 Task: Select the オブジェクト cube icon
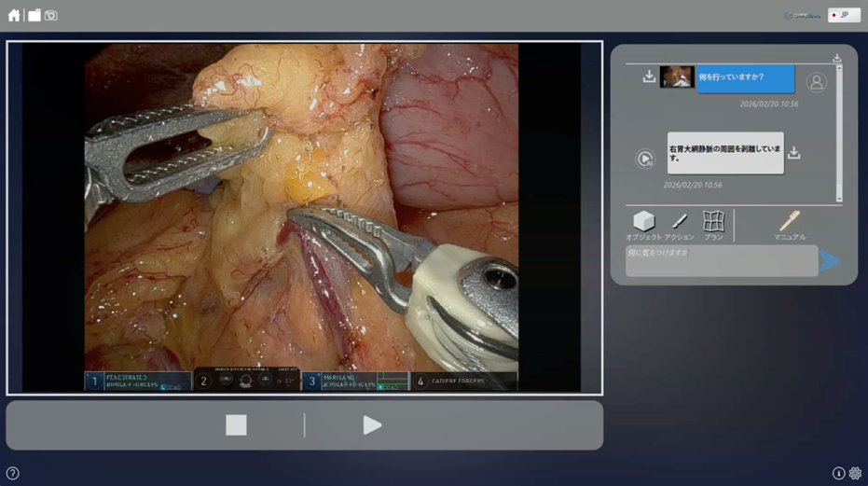[x=644, y=221]
